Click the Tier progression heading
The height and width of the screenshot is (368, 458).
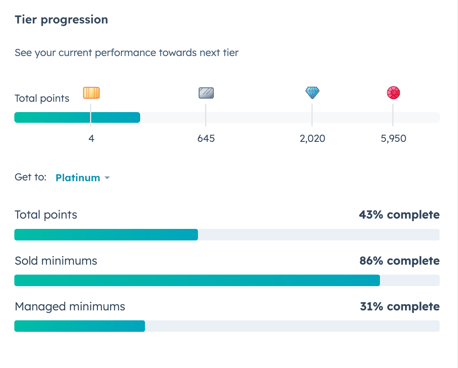coord(61,20)
